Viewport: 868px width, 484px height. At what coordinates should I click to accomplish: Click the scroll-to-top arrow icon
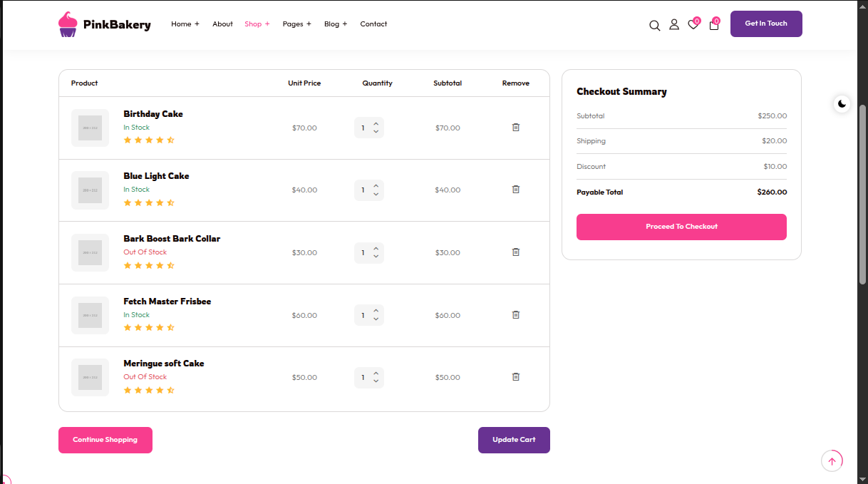click(832, 461)
